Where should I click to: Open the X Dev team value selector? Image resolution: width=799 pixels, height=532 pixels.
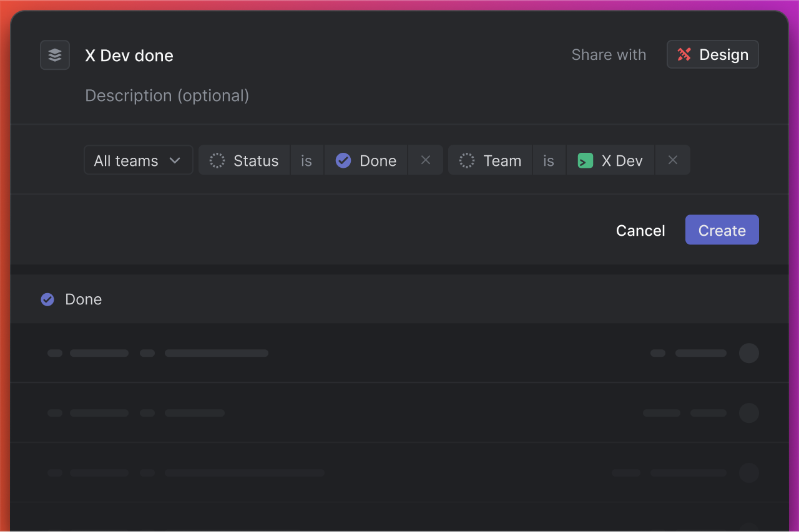click(x=610, y=160)
